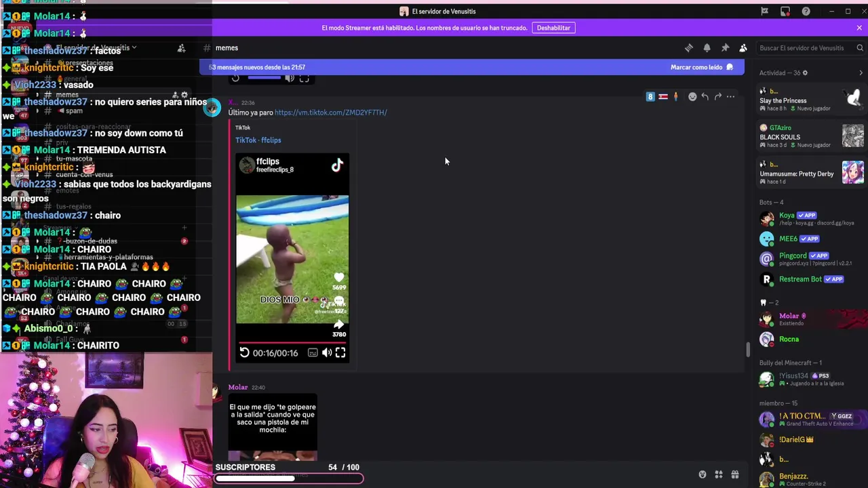Image resolution: width=868 pixels, height=488 pixels.
Task: Open !DarielG member entry
Action: [811, 439]
